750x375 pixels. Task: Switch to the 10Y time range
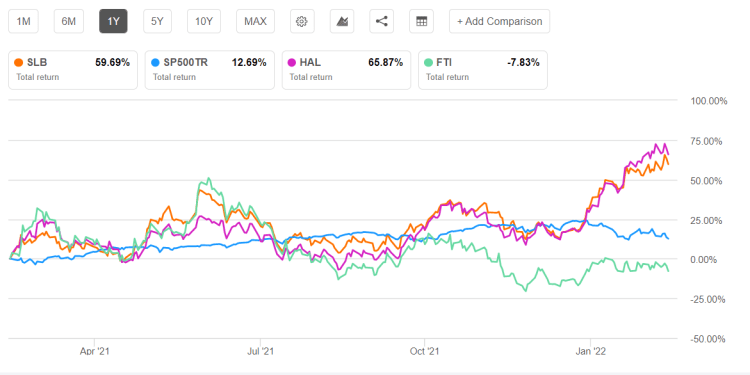coord(204,22)
